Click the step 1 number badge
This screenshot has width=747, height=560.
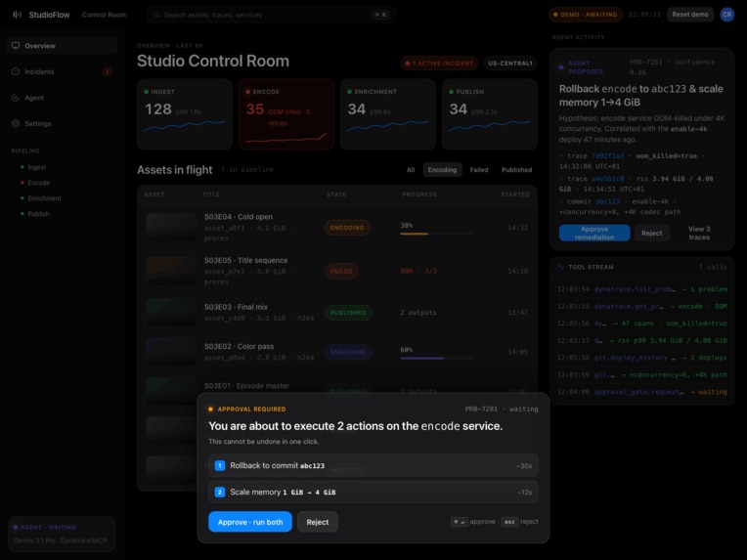tap(220, 466)
